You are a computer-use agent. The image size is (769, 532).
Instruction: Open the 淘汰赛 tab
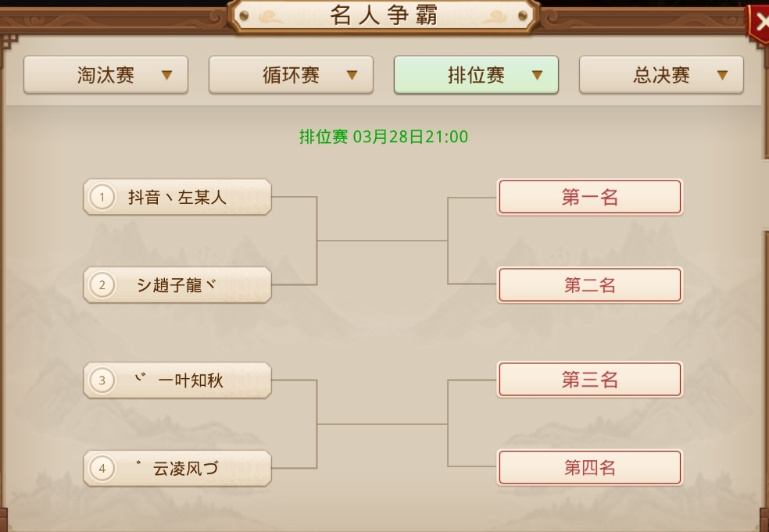tap(106, 75)
